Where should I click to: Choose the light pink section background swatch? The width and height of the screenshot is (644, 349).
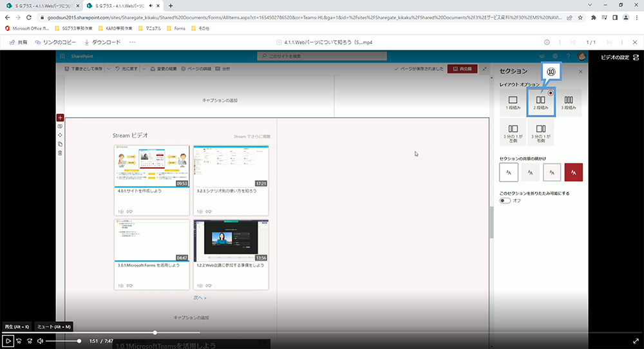pos(552,173)
